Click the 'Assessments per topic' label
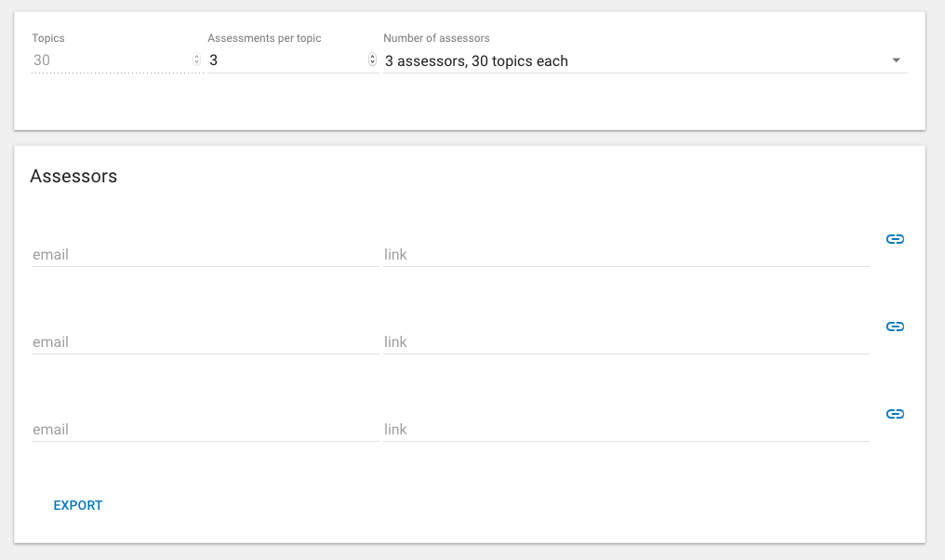Image resolution: width=945 pixels, height=560 pixels. point(264,38)
